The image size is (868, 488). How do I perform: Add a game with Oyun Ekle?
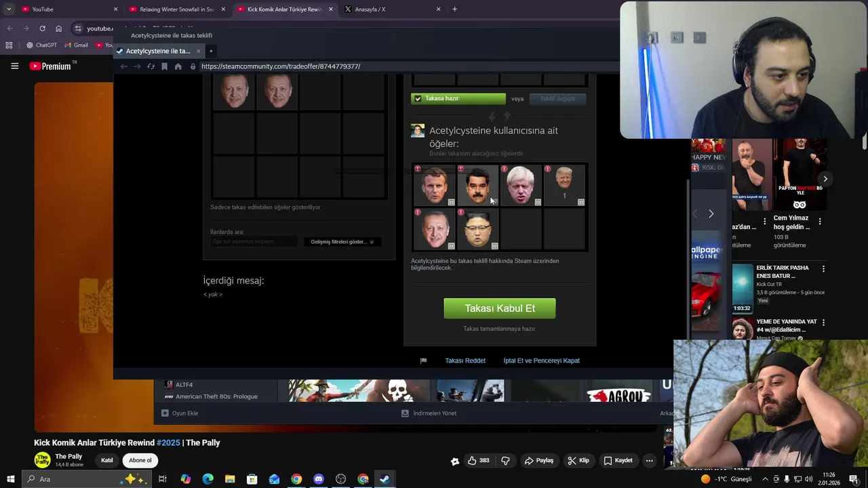coord(180,413)
